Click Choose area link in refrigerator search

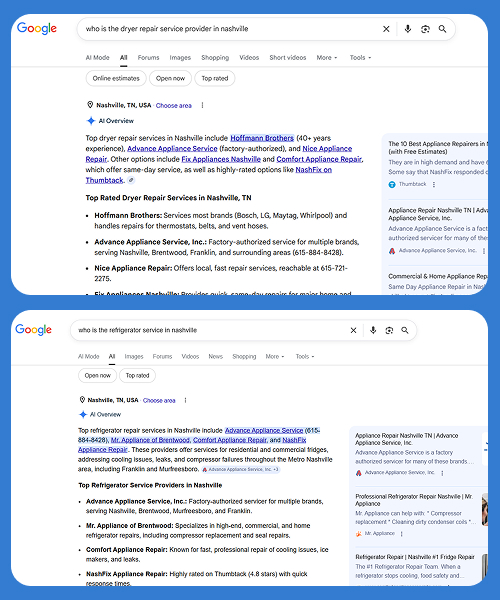click(159, 401)
